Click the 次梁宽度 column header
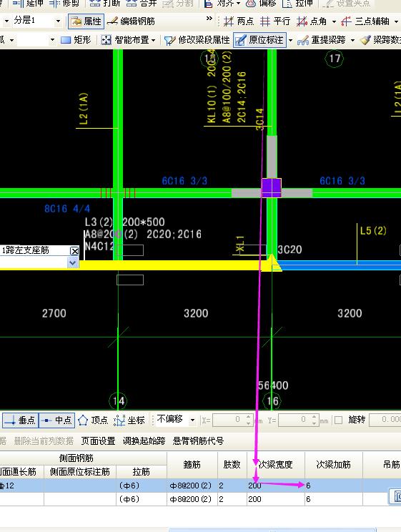Viewport: 401px width, 532px height. tap(275, 465)
